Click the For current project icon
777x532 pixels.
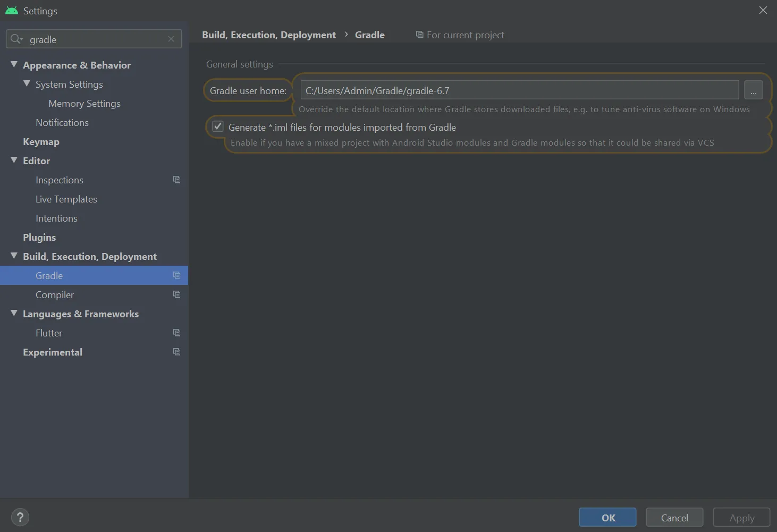tap(419, 35)
